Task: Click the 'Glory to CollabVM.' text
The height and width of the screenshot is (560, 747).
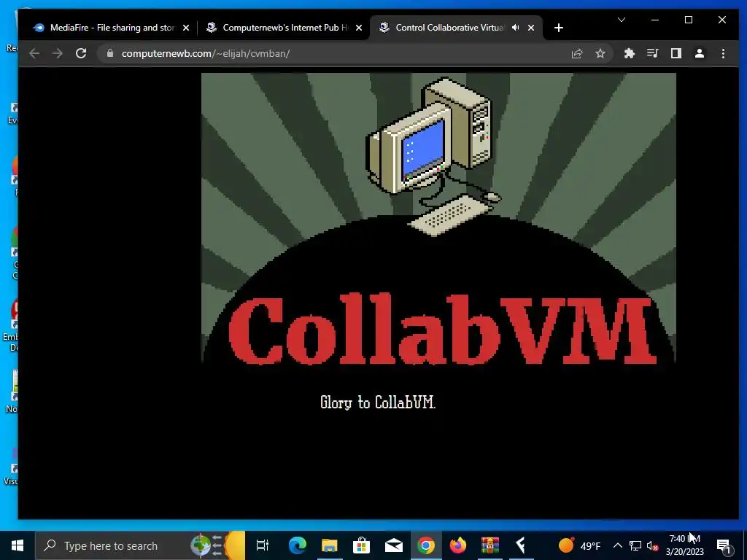Action: [x=378, y=402]
